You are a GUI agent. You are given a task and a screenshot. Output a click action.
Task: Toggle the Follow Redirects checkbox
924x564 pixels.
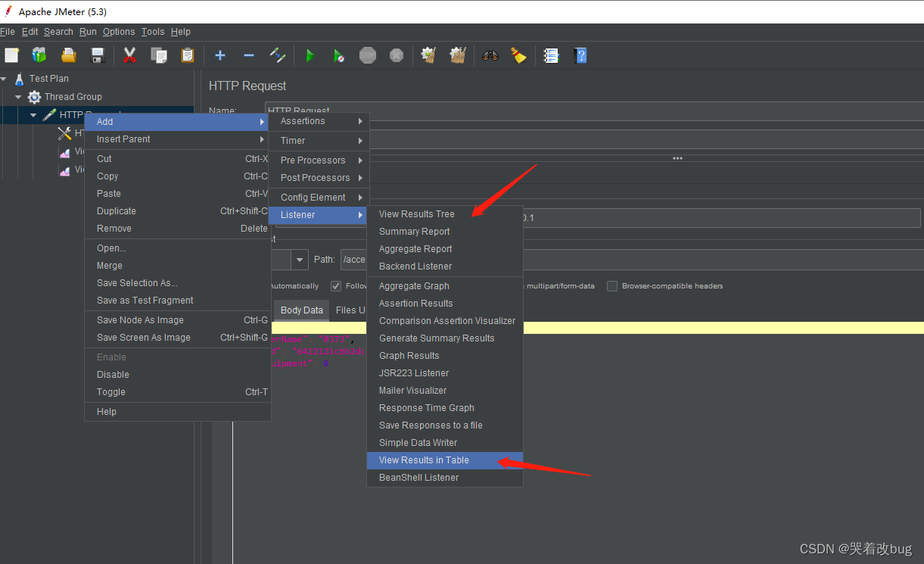336,286
